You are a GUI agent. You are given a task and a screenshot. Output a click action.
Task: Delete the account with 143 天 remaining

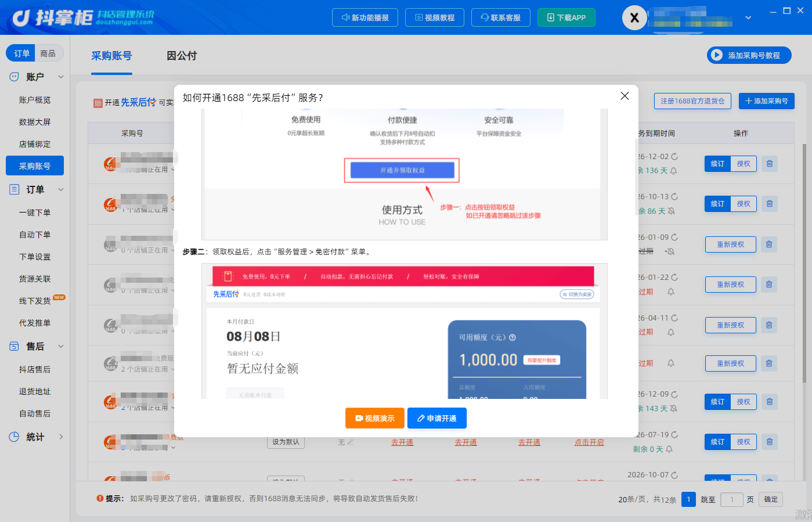click(x=770, y=402)
